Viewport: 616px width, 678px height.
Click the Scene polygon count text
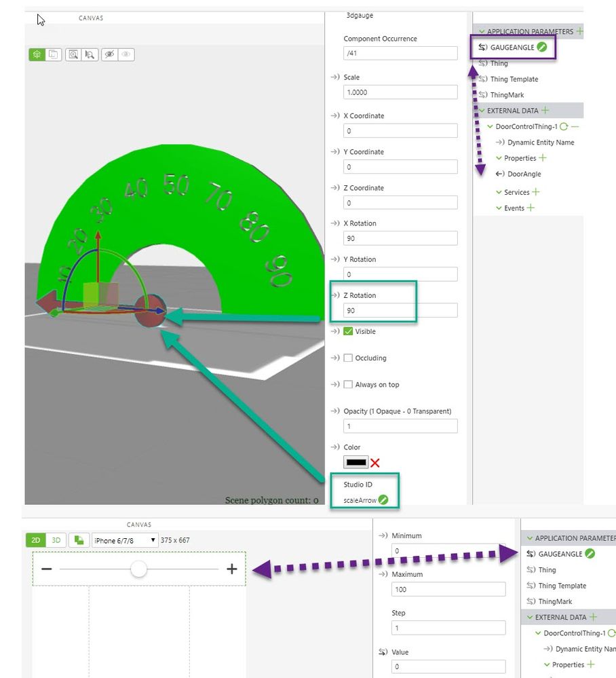[271, 500]
